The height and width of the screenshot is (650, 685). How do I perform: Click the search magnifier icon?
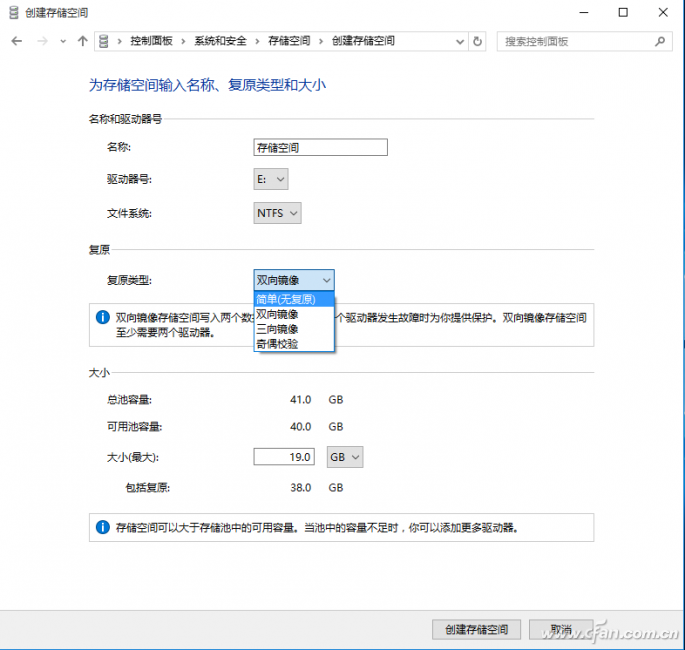[x=660, y=41]
